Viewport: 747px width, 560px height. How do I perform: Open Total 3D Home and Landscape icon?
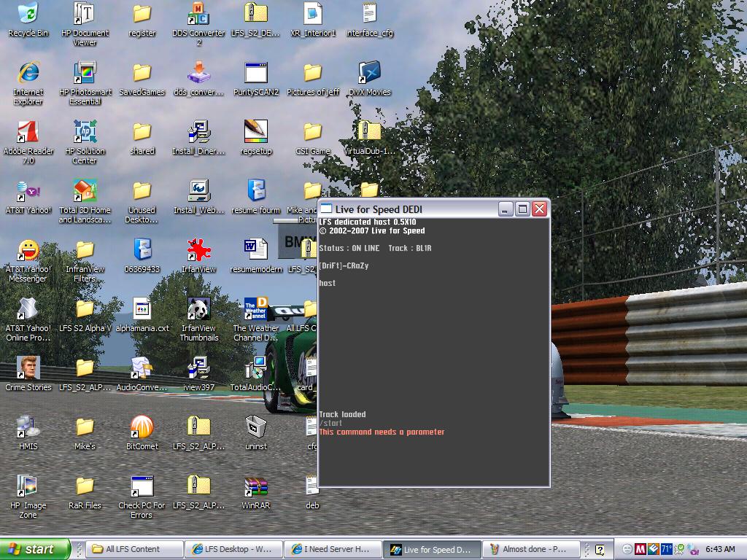pyautogui.click(x=85, y=190)
